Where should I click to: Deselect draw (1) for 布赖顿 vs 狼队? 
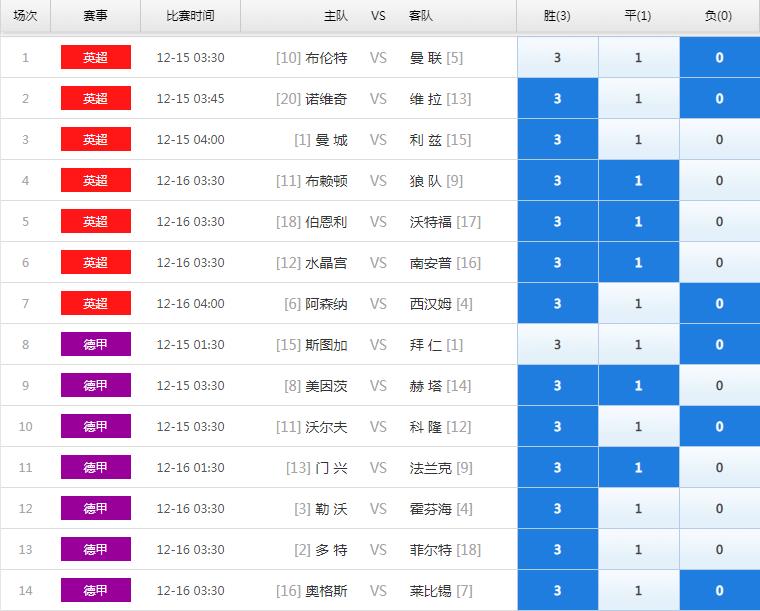click(x=638, y=180)
